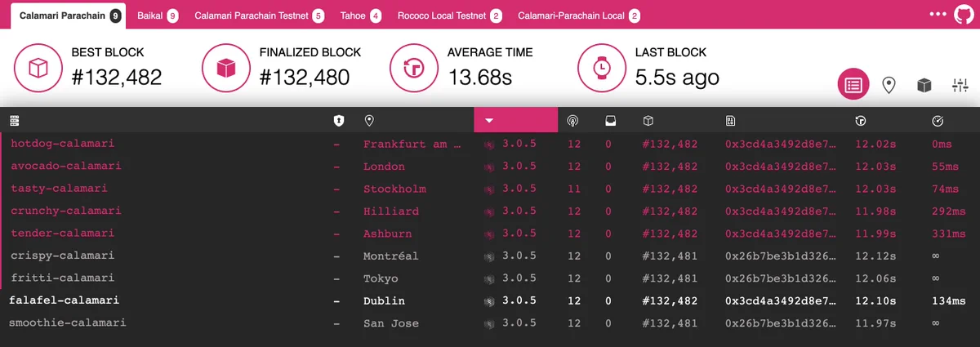Click the 134ms propagation time value
The image size is (980, 347).
(948, 300)
